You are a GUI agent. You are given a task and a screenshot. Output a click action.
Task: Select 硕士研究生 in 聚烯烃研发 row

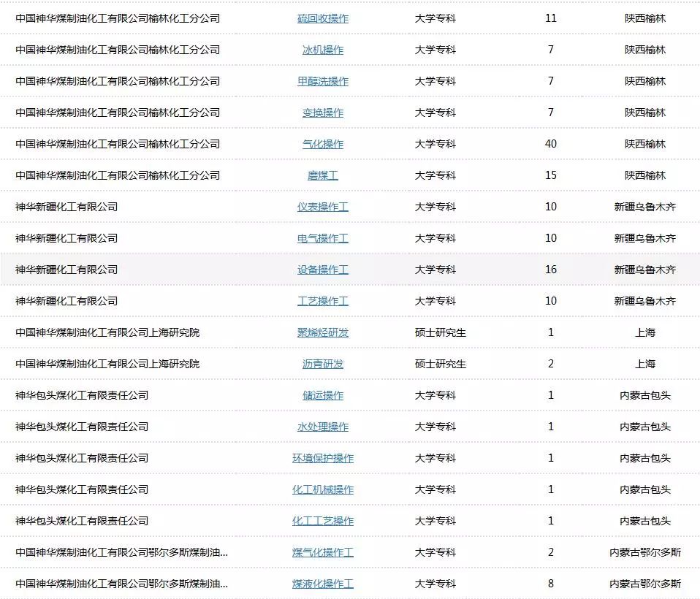click(x=440, y=332)
